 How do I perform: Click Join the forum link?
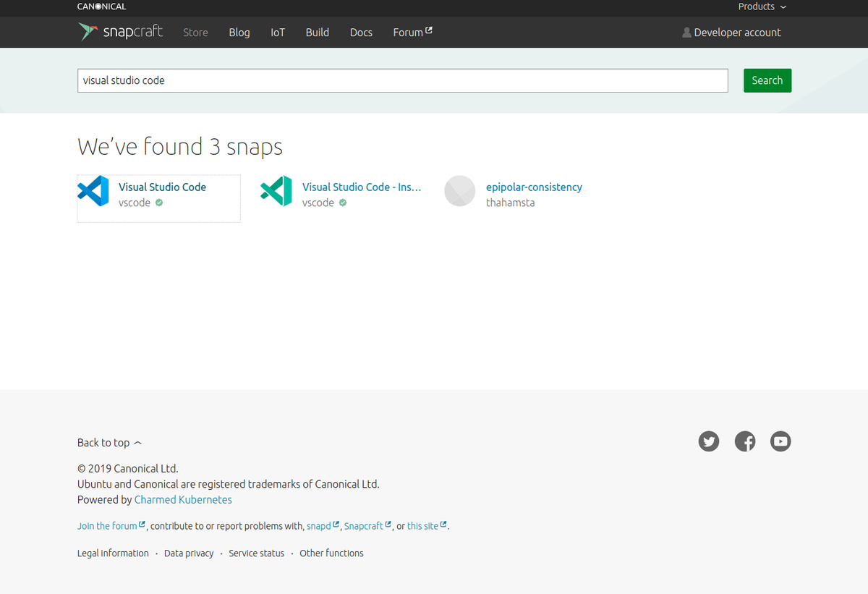tap(111, 526)
